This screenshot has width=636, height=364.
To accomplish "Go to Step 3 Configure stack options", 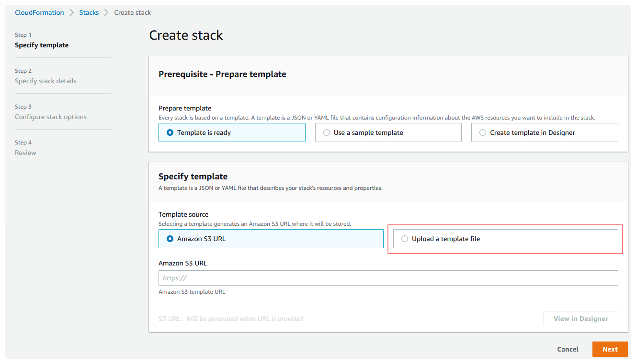I will coord(51,112).
